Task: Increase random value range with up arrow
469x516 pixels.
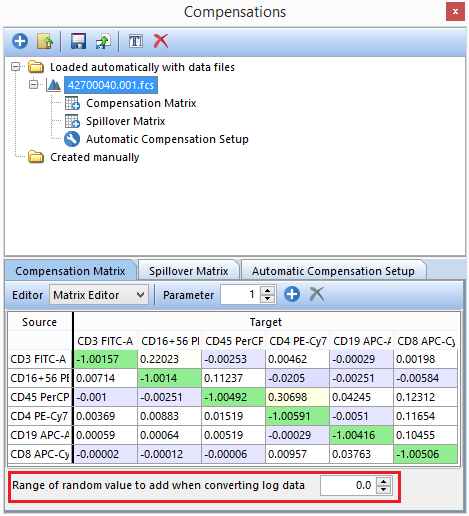Action: 384,481
